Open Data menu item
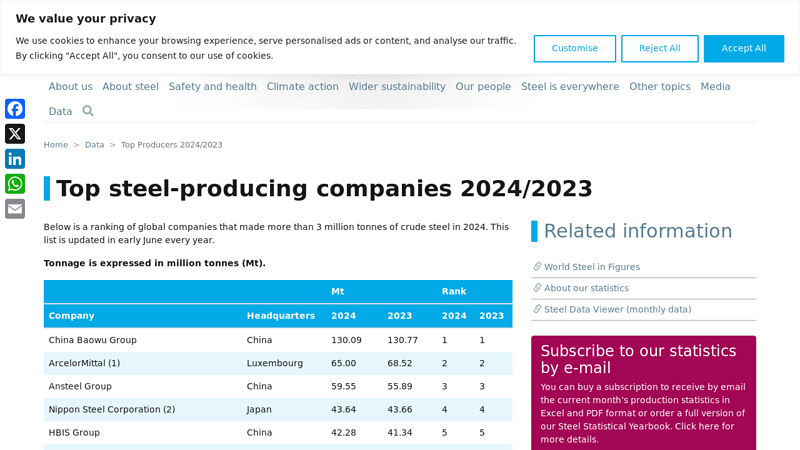Image resolution: width=800 pixels, height=450 pixels. pyautogui.click(x=60, y=111)
